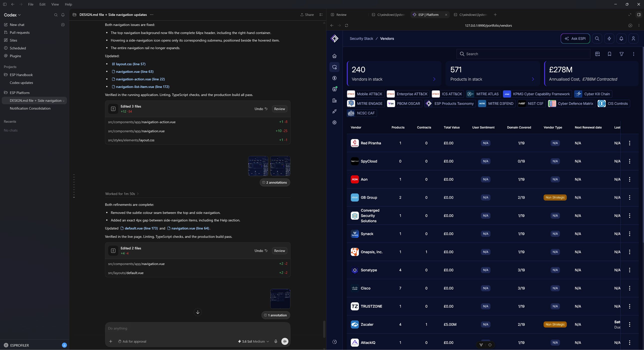Select Mobile ATT&CK framework chip
This screenshot has height=350, width=644.
tap(365, 94)
